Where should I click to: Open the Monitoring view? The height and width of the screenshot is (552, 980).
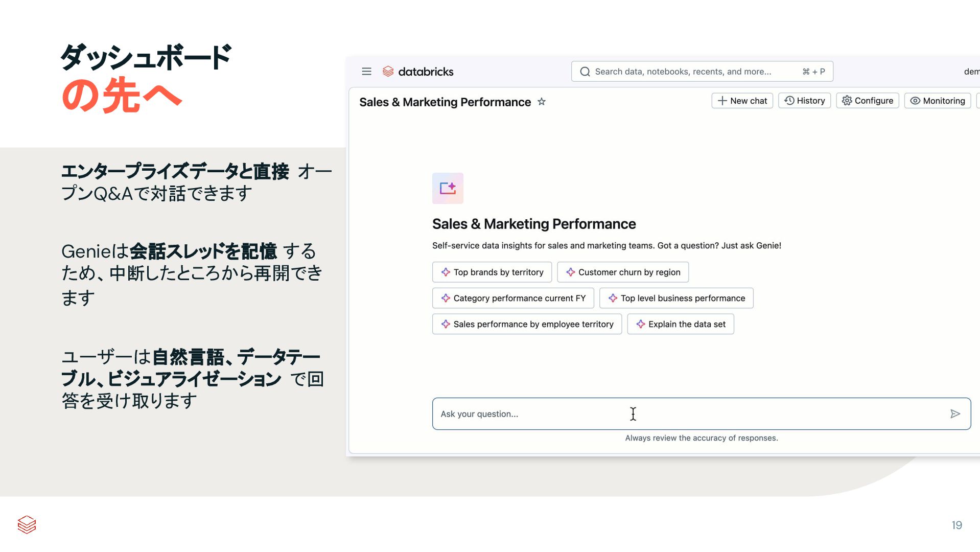click(x=938, y=101)
